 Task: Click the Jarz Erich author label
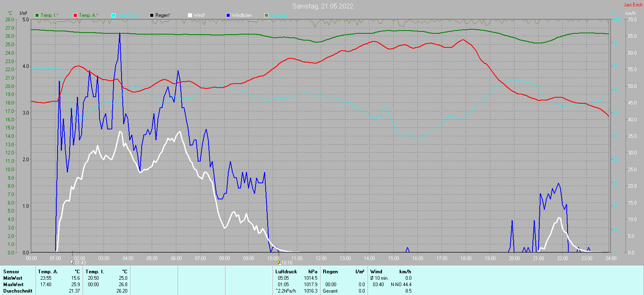click(633, 5)
